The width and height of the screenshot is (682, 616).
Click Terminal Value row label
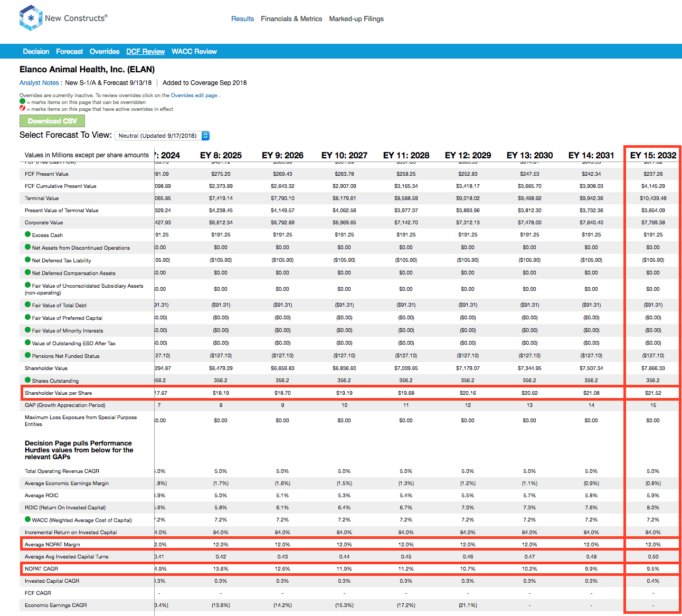tap(42, 198)
